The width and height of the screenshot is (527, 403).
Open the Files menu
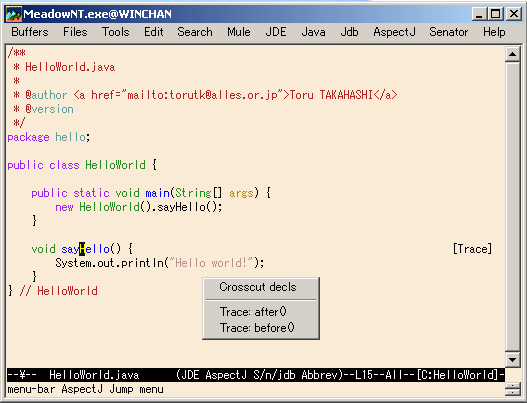(x=75, y=32)
